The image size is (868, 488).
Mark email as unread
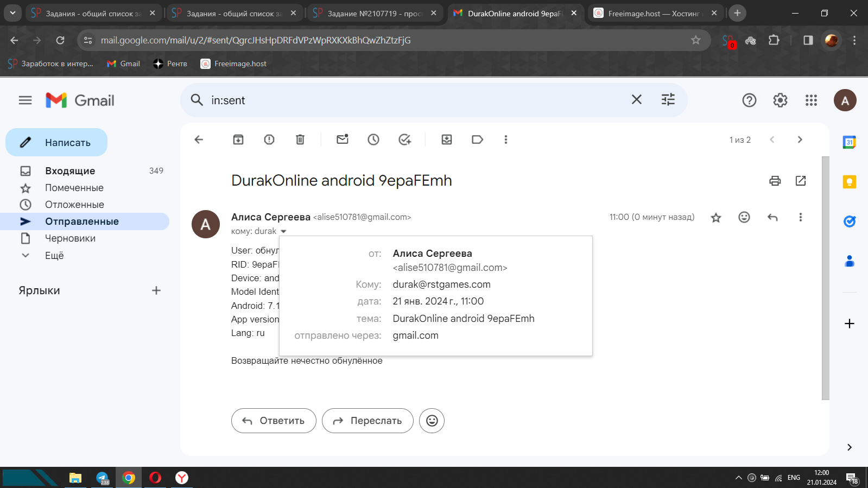click(343, 140)
